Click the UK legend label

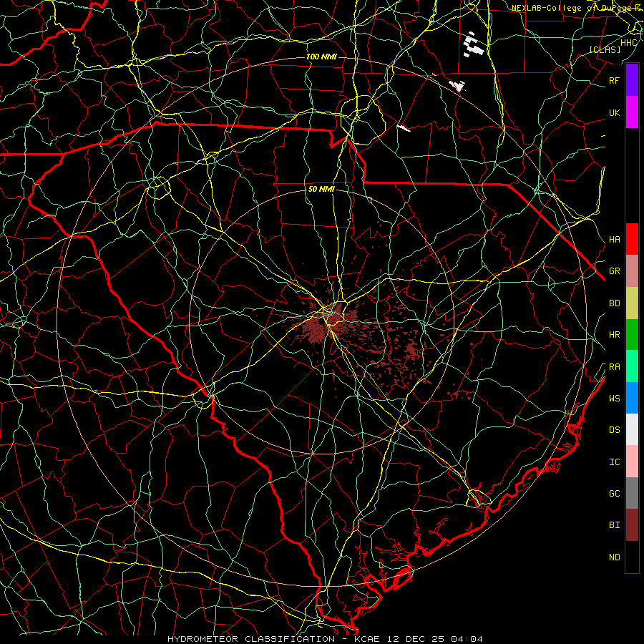[x=614, y=112]
